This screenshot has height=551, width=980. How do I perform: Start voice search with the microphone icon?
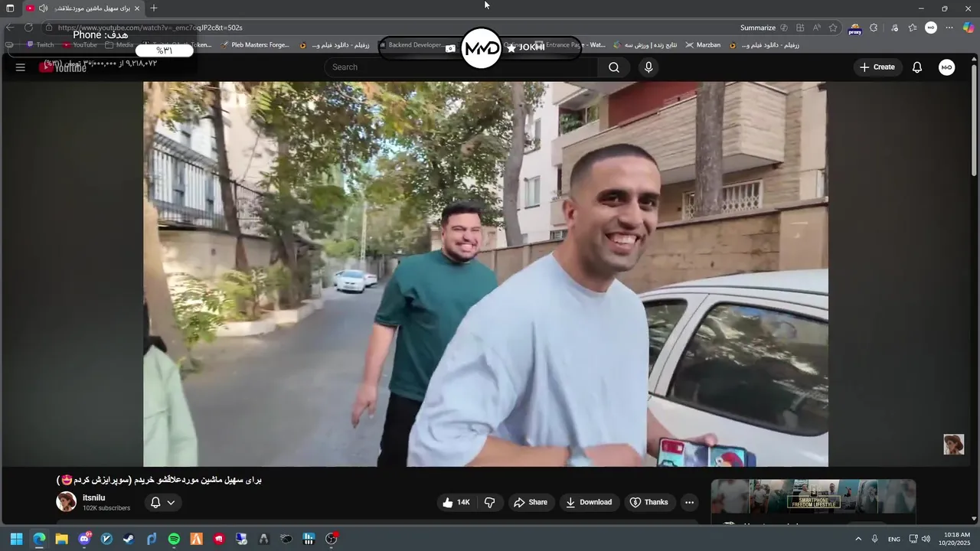click(x=648, y=67)
